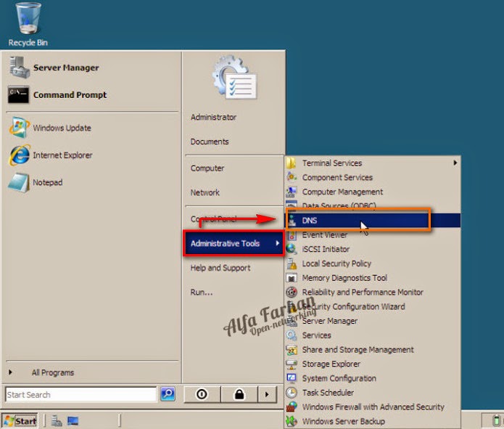Click the Reliability and Performance Monitor icon
Image resolution: width=504 pixels, height=429 pixels.
tap(292, 293)
